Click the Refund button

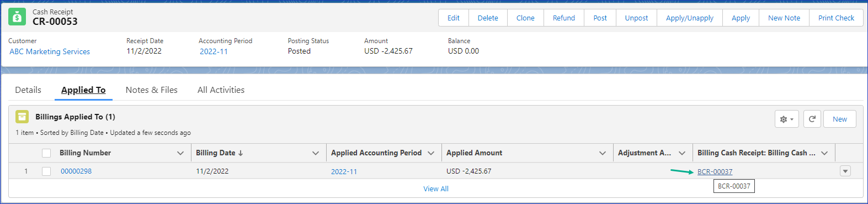[x=564, y=18]
